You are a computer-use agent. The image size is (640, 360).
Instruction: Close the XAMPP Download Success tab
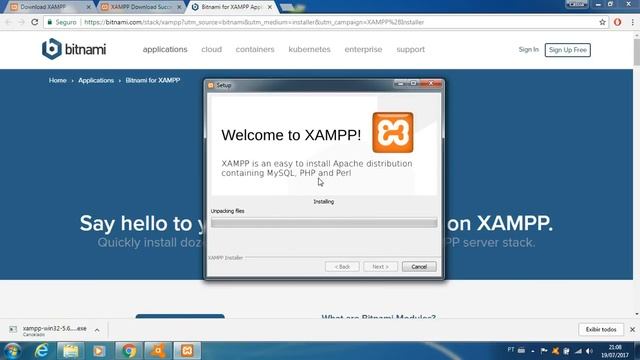coord(179,7)
